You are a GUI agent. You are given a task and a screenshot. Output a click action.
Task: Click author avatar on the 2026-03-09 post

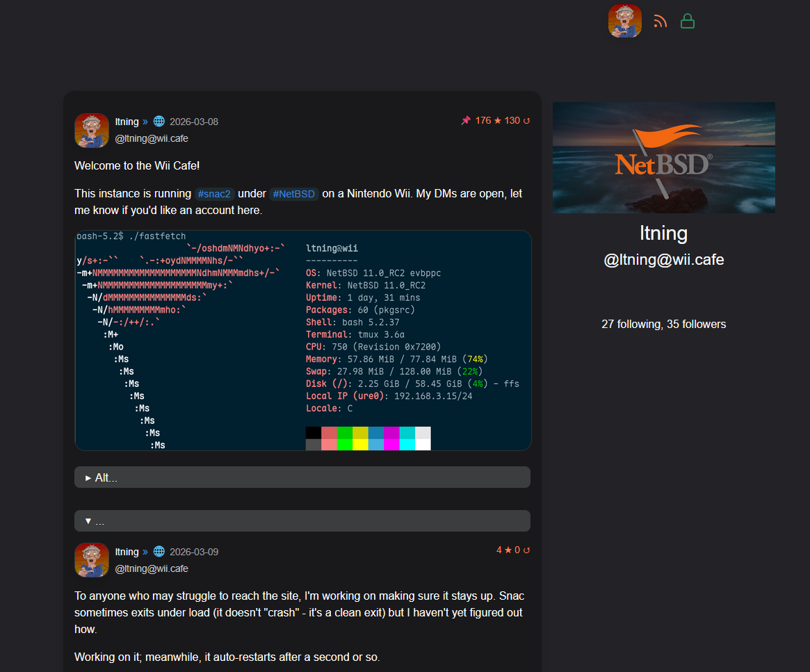[x=92, y=560]
